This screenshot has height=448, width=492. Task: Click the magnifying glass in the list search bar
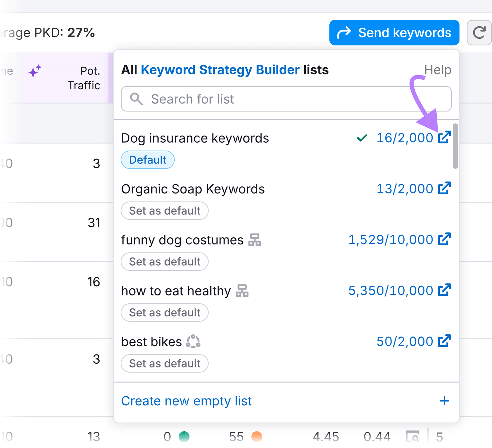tap(137, 99)
